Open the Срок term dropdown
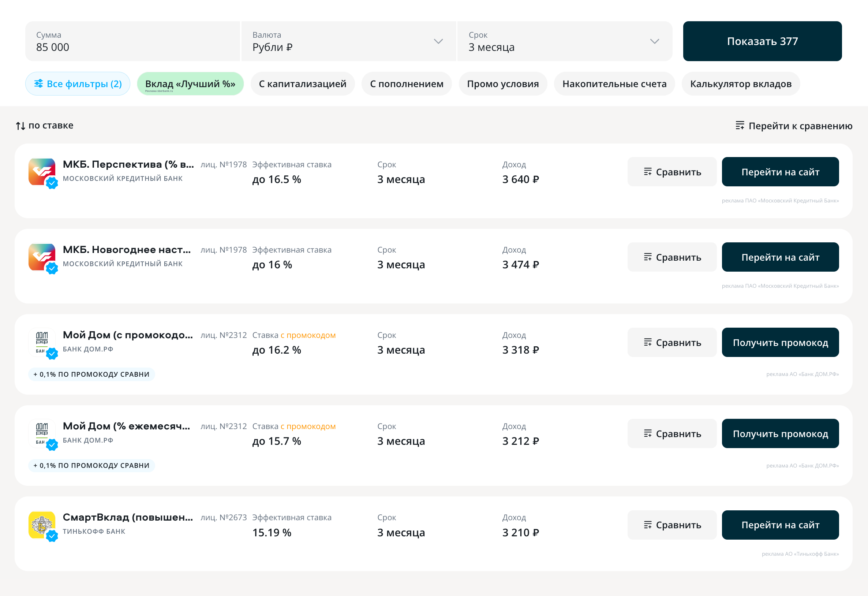The image size is (868, 596). pos(564,41)
